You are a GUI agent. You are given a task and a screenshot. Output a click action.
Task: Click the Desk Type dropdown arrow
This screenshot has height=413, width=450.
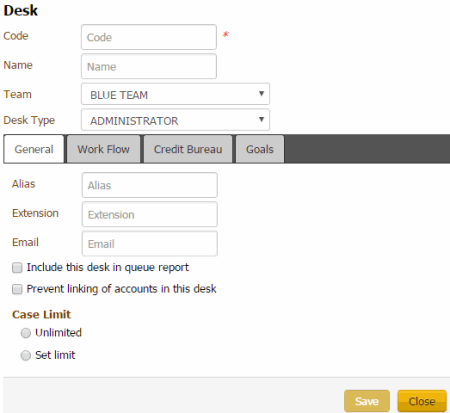[x=261, y=119]
